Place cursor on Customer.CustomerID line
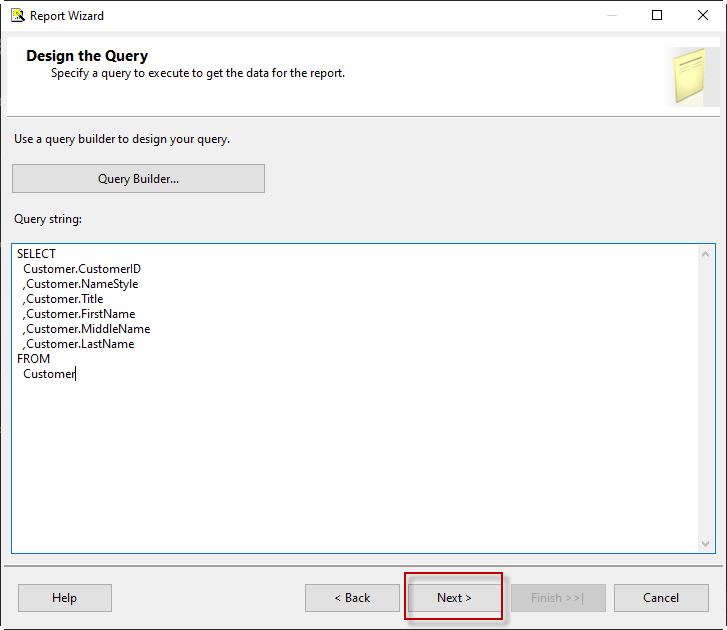 pos(82,269)
